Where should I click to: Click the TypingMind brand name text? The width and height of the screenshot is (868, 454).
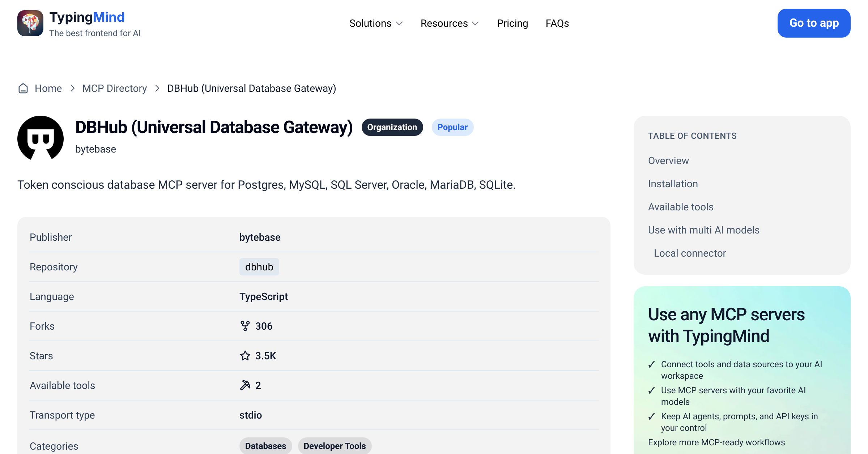coord(87,17)
